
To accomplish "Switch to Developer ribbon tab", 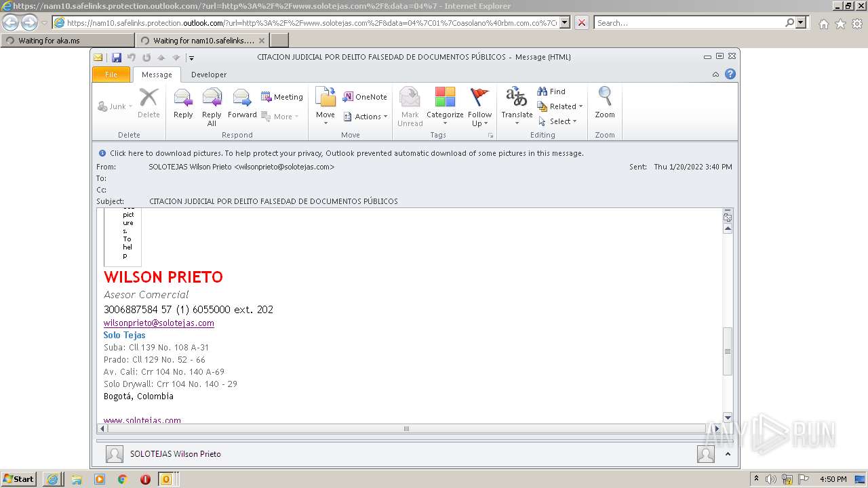I will click(209, 75).
